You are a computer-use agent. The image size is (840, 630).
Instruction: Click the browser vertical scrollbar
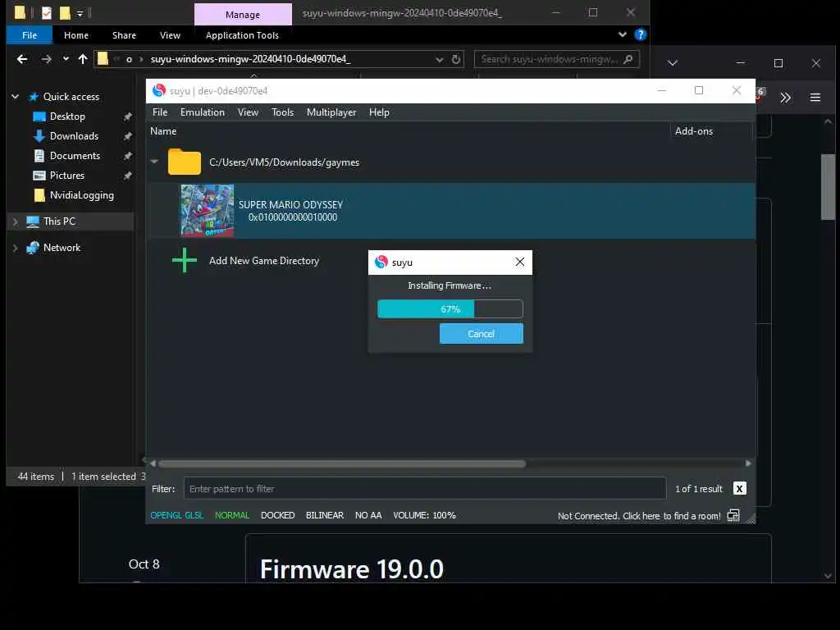click(x=828, y=187)
